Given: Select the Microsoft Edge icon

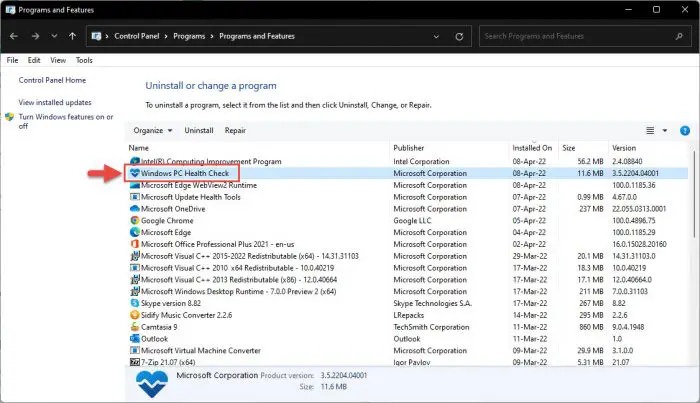Looking at the screenshot, I should (134, 233).
